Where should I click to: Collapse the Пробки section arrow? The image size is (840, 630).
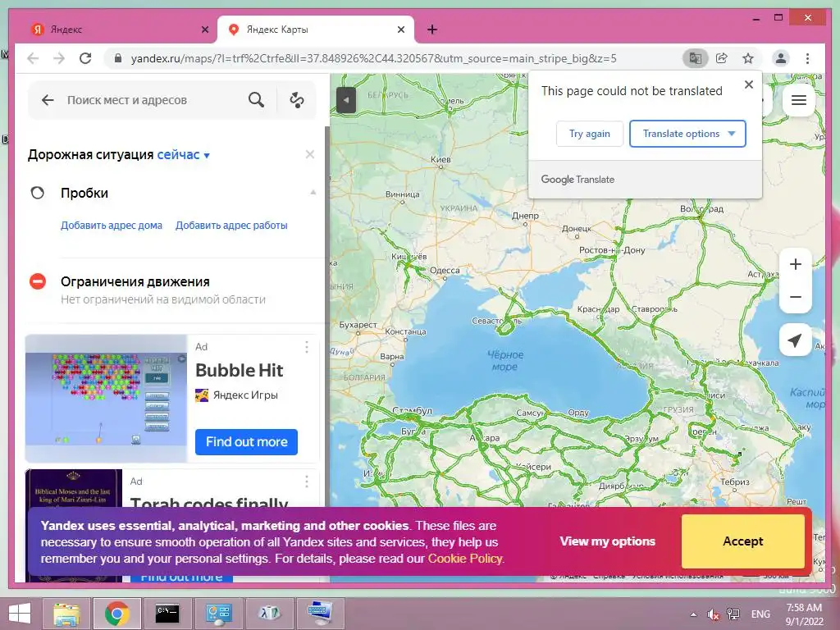point(313,192)
